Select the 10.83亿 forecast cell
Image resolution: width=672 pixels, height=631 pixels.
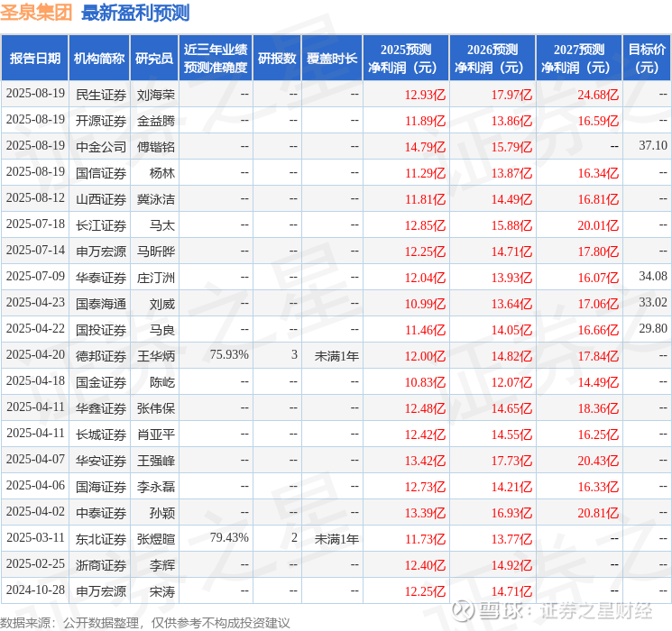(425, 382)
